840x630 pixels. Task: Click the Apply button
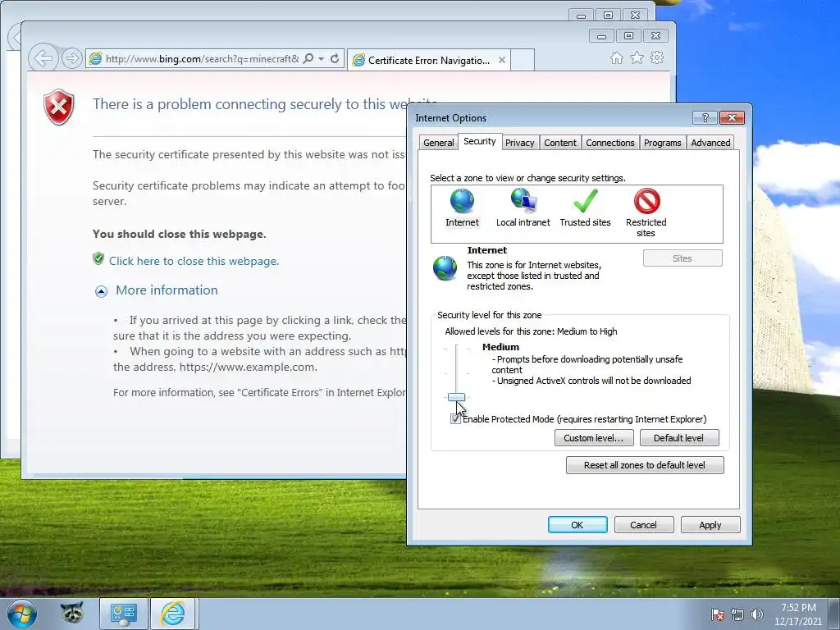coord(710,525)
